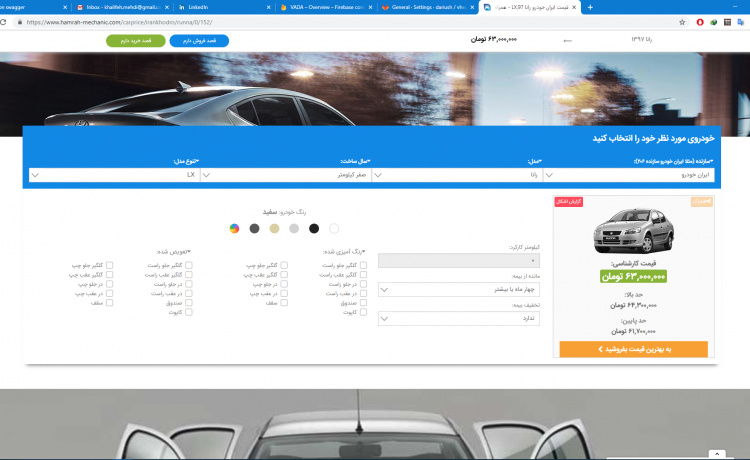Viewport: 750px width, 460px height.
Task: Select the active car price (قیمت) tab
Action: tap(529, 7)
